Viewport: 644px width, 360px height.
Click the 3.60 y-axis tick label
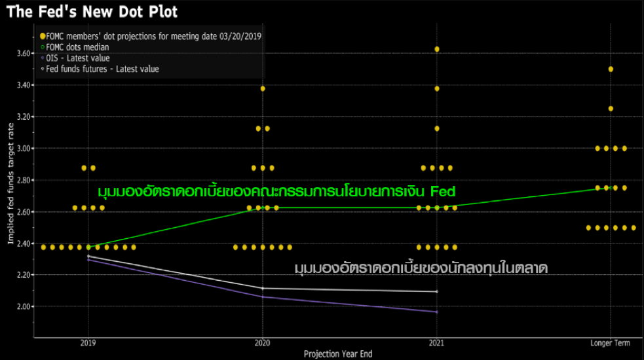(x=24, y=53)
